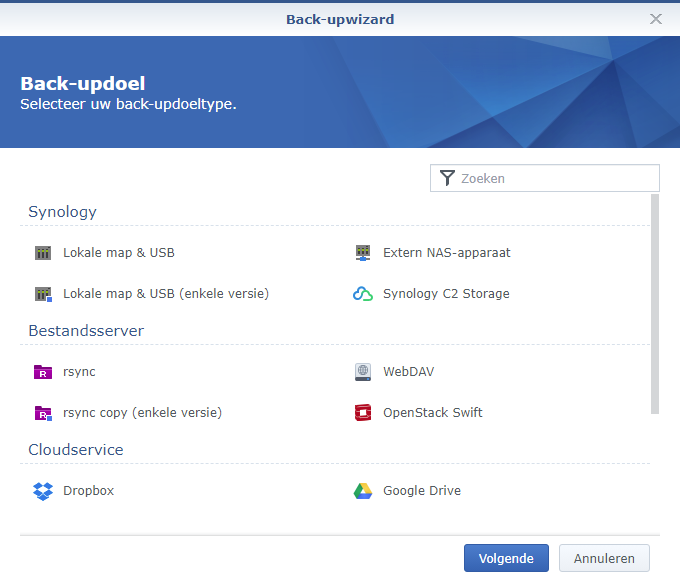Viewport: 680px width, 580px height.
Task: Pick the Synology C2 Storage cloud icon
Action: pyautogui.click(x=363, y=294)
